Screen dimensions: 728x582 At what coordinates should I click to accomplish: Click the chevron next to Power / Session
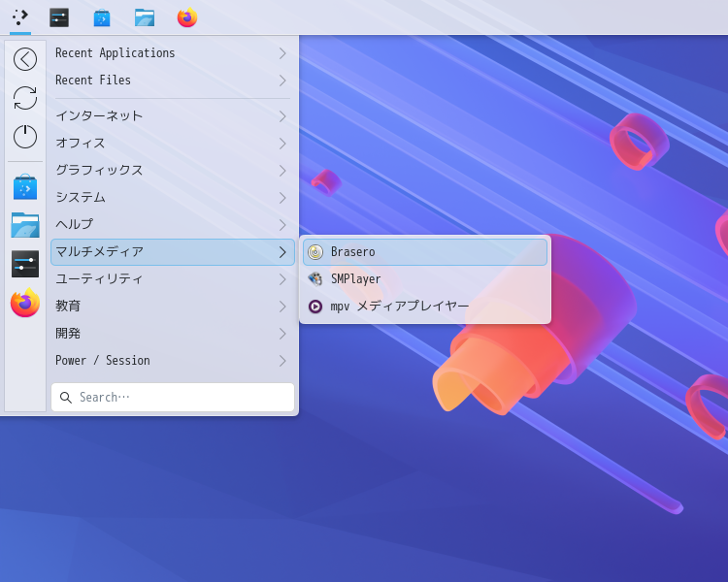282,361
